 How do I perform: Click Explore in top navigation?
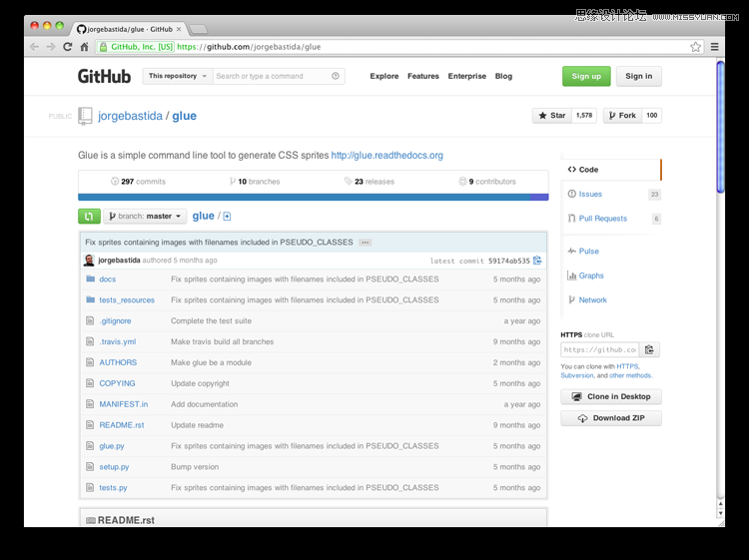384,76
